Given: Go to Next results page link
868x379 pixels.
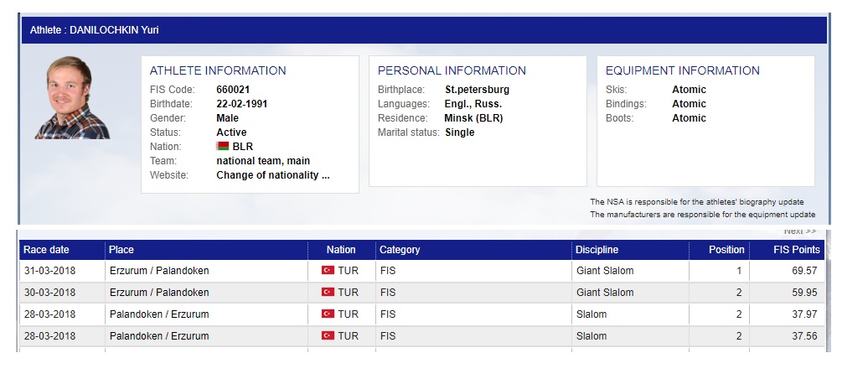Looking at the screenshot, I should 800,231.
